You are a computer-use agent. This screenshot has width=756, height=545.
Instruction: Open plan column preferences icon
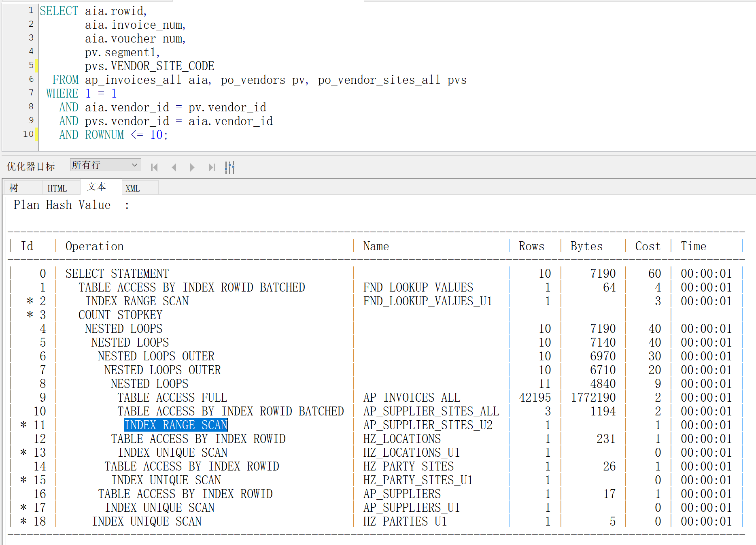(229, 167)
